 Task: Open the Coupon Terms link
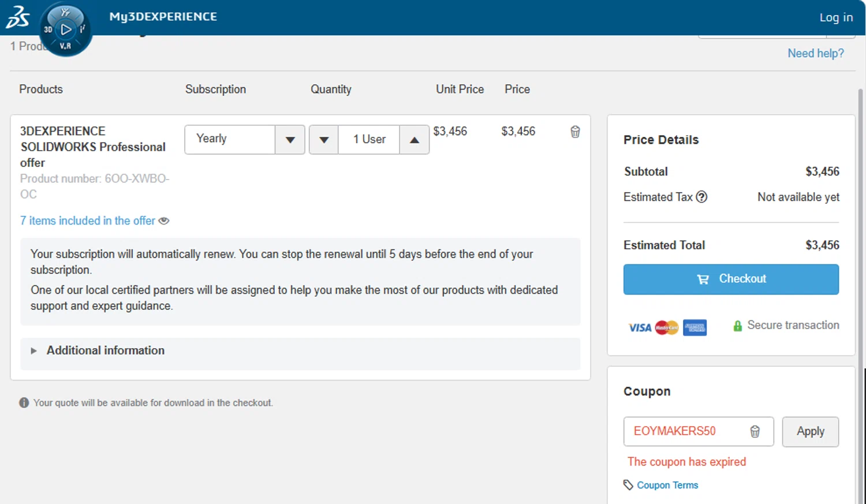tap(667, 485)
